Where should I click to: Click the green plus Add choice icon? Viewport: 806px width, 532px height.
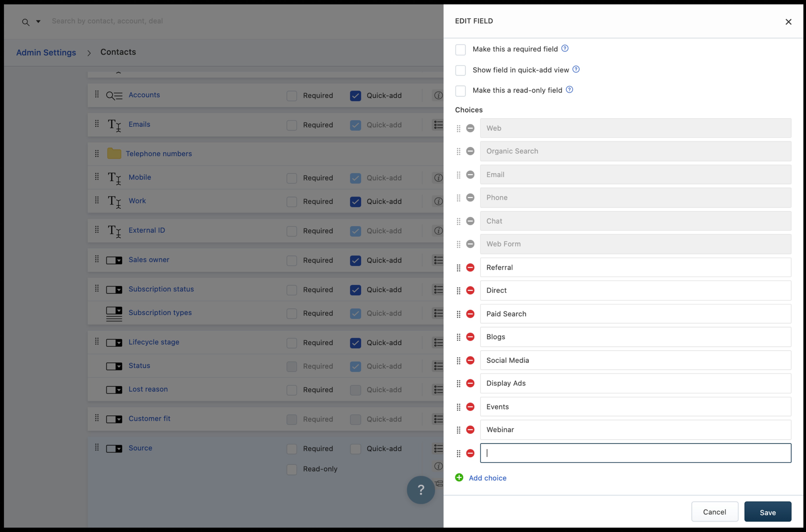pyautogui.click(x=459, y=477)
